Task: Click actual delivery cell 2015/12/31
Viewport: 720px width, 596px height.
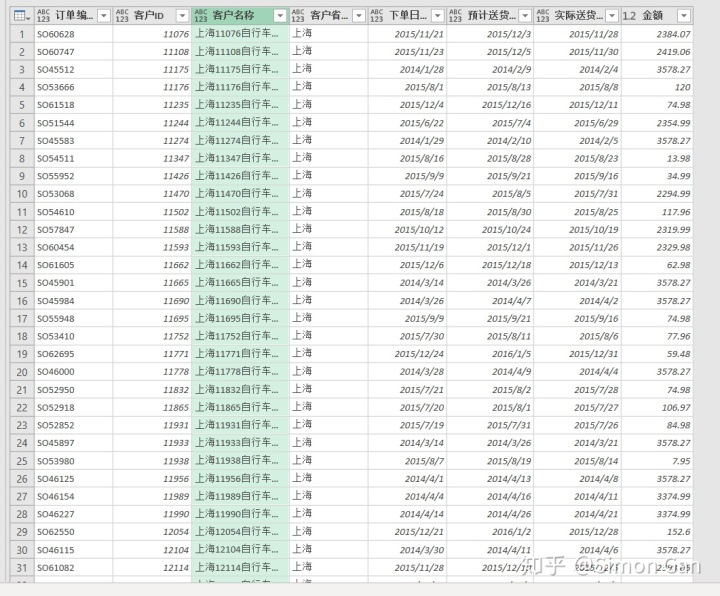Action: pos(578,354)
